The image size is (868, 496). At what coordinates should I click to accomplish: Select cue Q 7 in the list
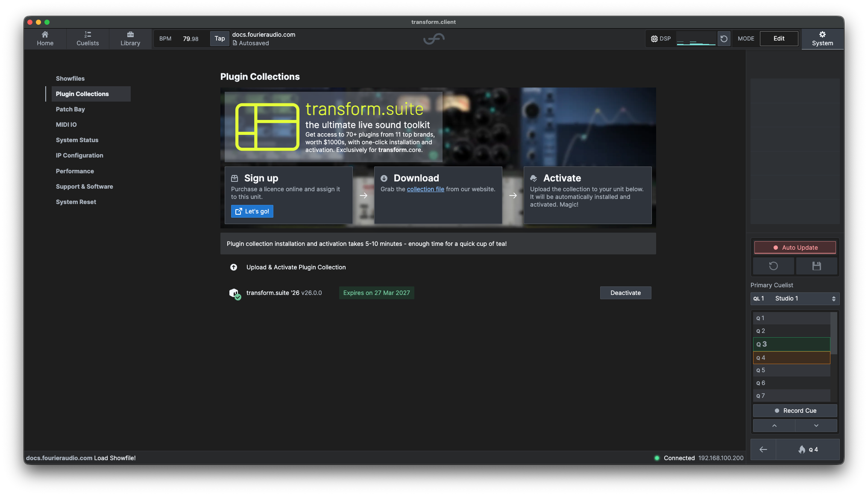(792, 396)
